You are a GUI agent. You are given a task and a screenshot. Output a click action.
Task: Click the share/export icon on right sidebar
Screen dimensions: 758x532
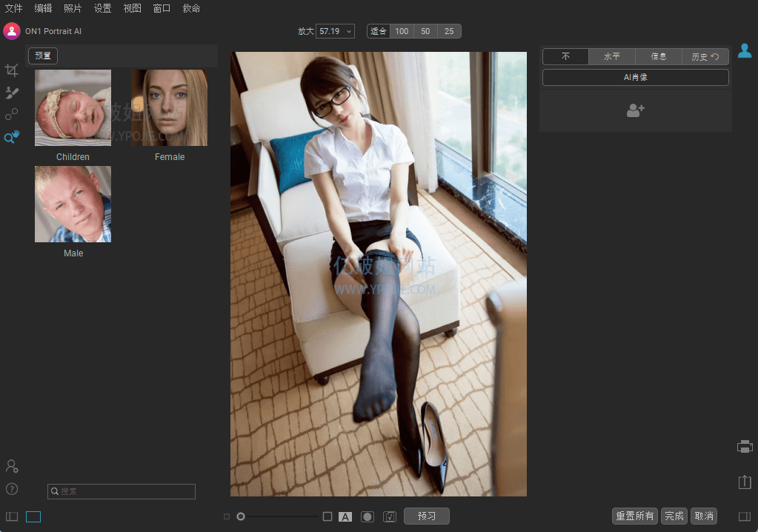pos(745,482)
